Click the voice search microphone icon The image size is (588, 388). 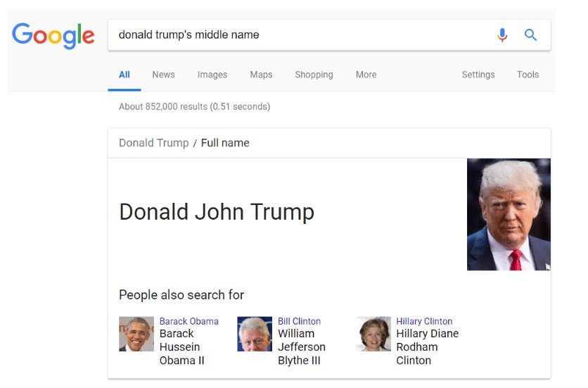point(502,35)
